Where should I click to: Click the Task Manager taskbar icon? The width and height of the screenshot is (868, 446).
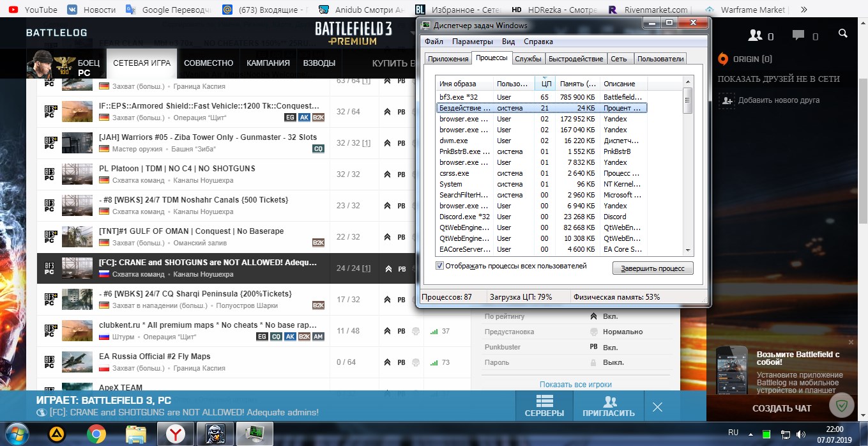254,434
